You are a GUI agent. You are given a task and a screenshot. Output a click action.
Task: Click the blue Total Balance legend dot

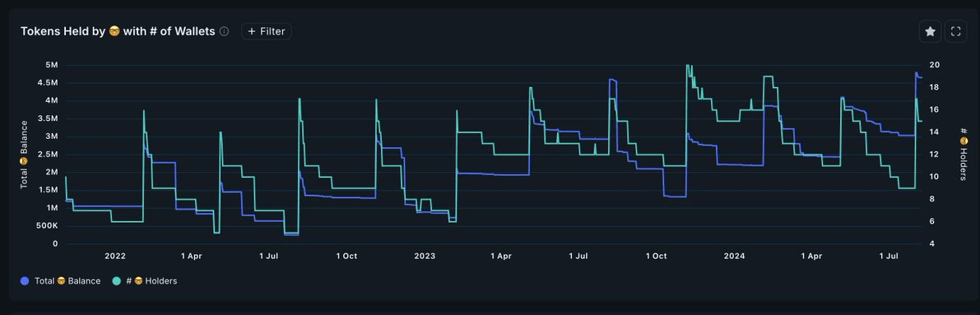pyautogui.click(x=25, y=281)
